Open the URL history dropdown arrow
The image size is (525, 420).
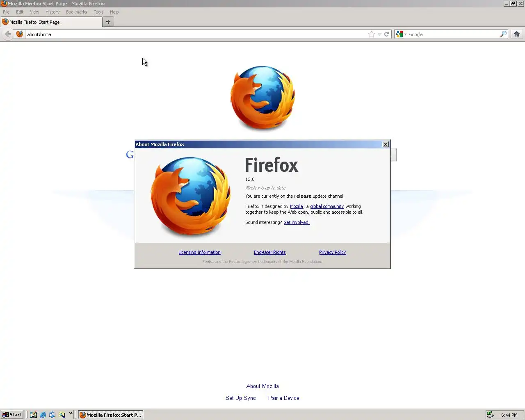pos(379,34)
